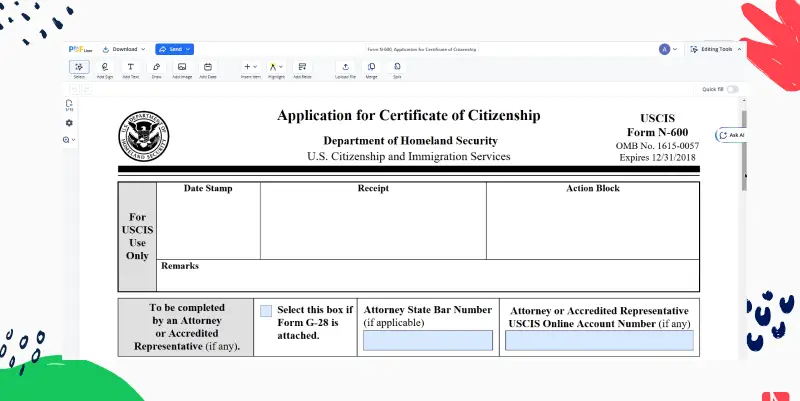The height and width of the screenshot is (401, 800).
Task: Open the Download dropdown
Action: (x=124, y=49)
